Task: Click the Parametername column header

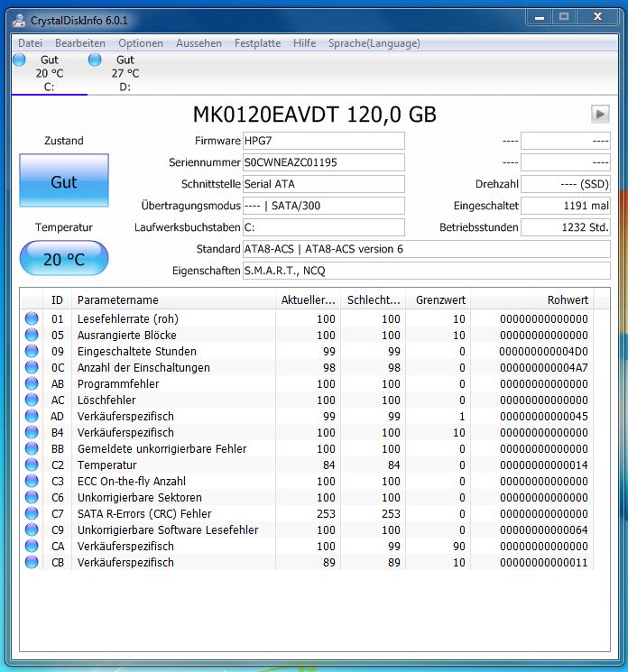Action: 173,300
